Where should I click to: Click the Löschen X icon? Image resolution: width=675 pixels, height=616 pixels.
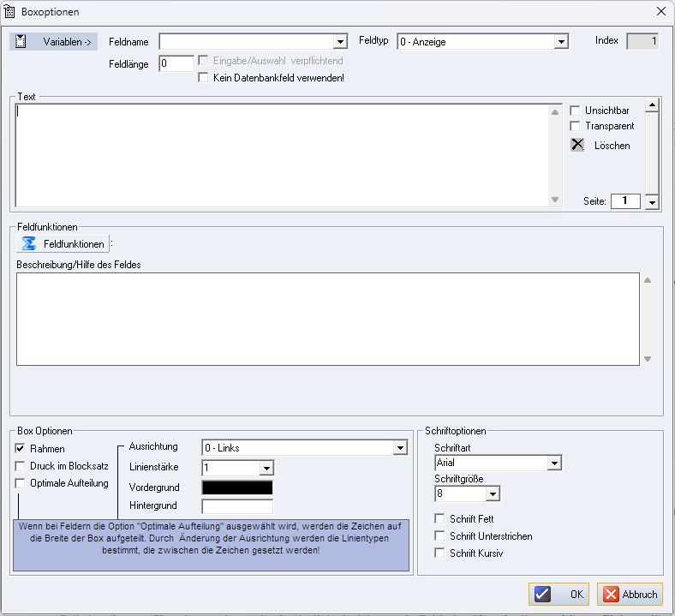577,145
